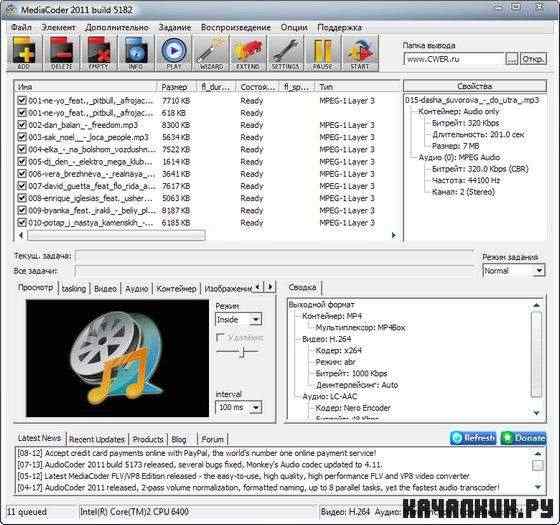This screenshot has height=525, width=560.
Task: Sort the file list by Тип column
Action: (x=357, y=86)
